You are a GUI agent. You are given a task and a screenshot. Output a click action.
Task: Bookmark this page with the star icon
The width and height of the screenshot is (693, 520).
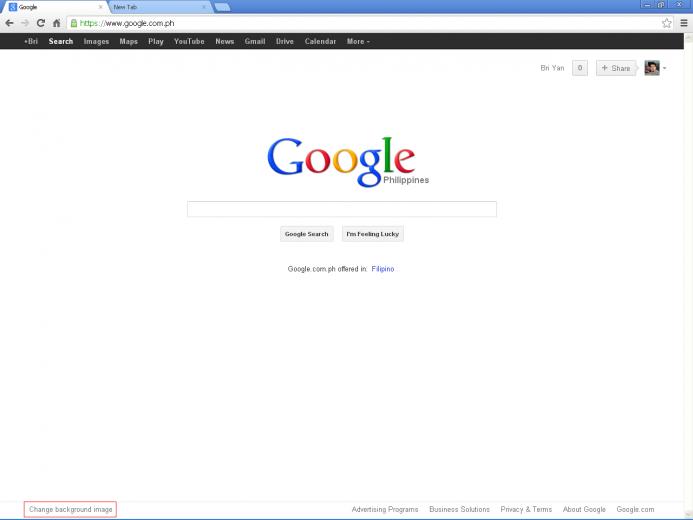click(x=666, y=23)
